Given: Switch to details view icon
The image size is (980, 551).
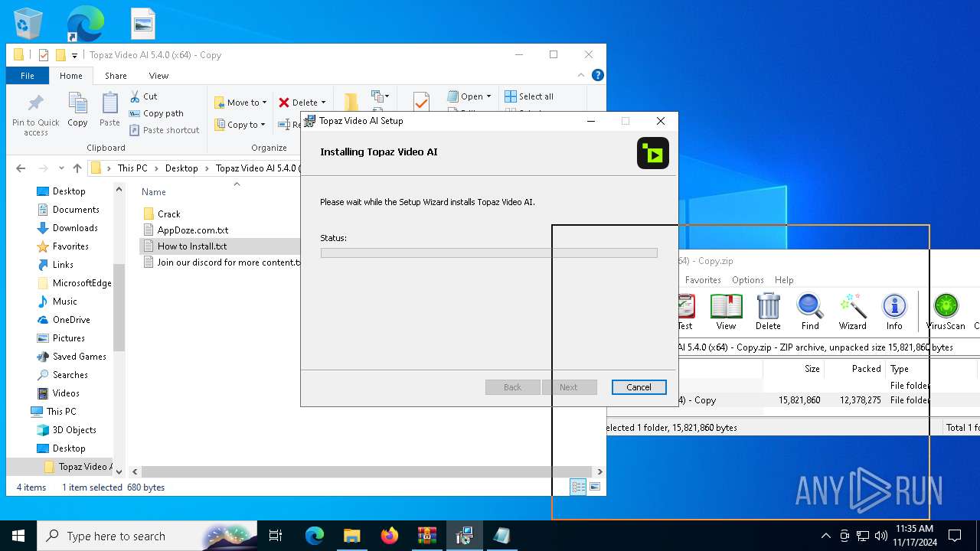Looking at the screenshot, I should point(579,487).
